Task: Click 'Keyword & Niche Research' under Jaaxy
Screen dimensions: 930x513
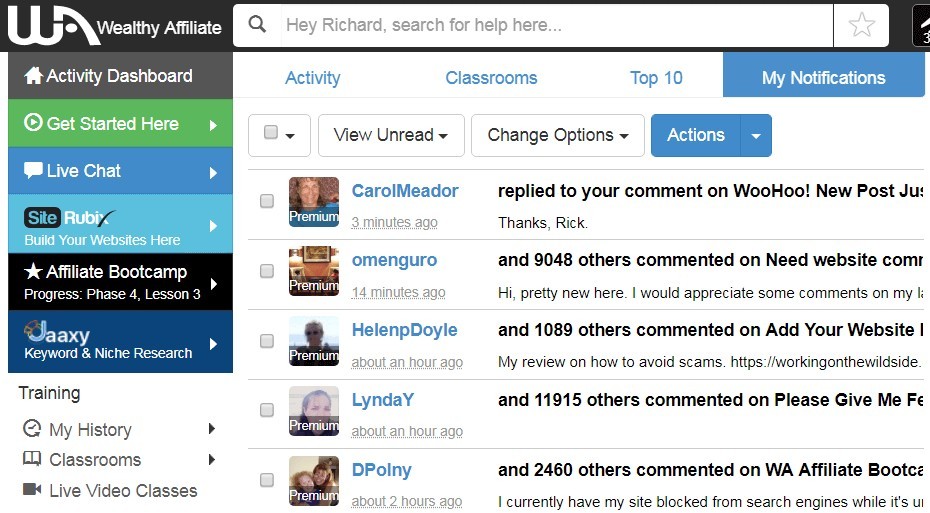Action: (108, 353)
